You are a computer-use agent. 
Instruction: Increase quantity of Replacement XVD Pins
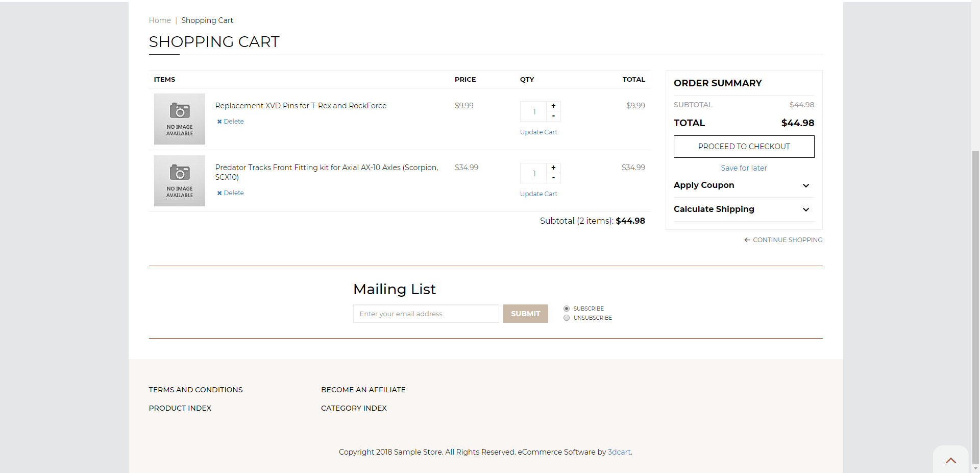[553, 106]
